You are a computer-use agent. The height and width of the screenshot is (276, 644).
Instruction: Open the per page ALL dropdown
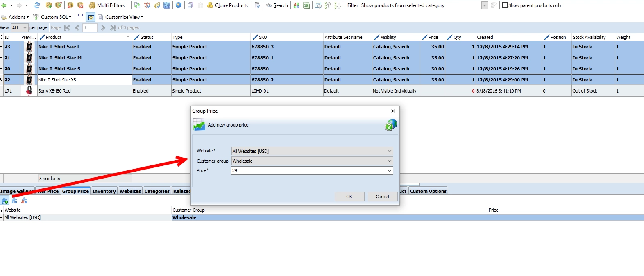click(19, 28)
